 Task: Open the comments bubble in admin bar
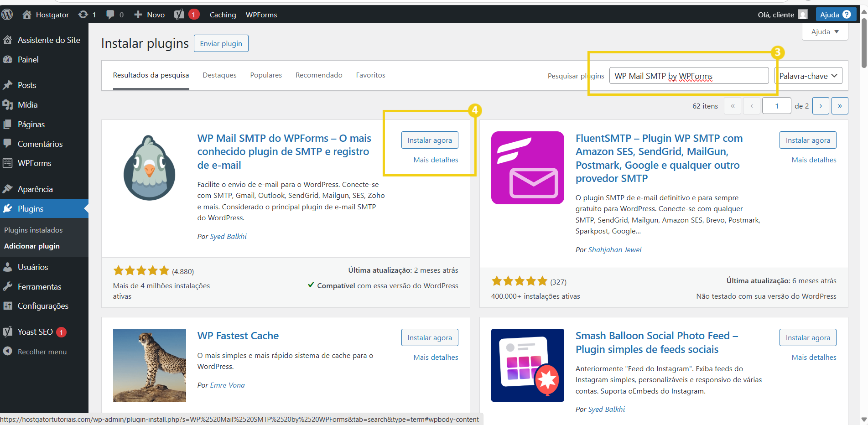click(114, 15)
